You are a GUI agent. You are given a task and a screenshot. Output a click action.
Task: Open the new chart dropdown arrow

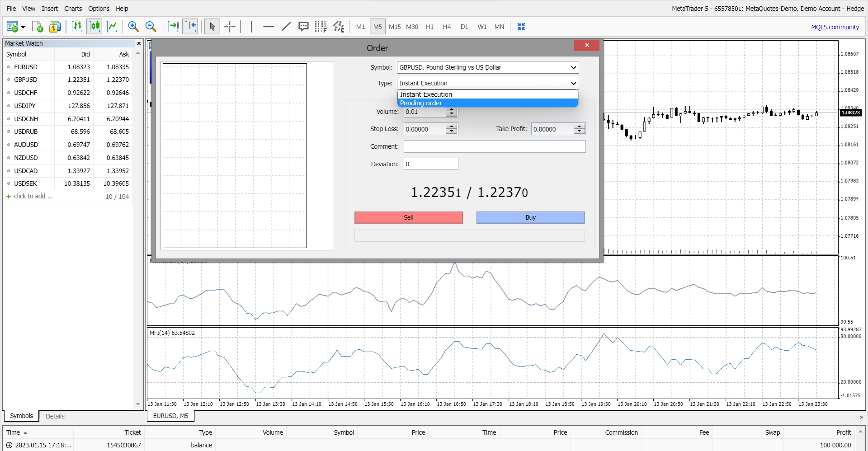[x=23, y=27]
